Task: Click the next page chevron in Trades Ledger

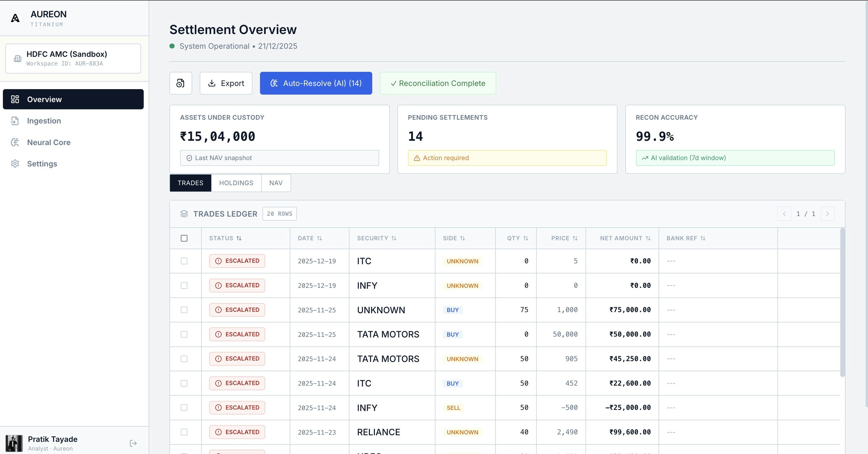Action: pos(828,214)
